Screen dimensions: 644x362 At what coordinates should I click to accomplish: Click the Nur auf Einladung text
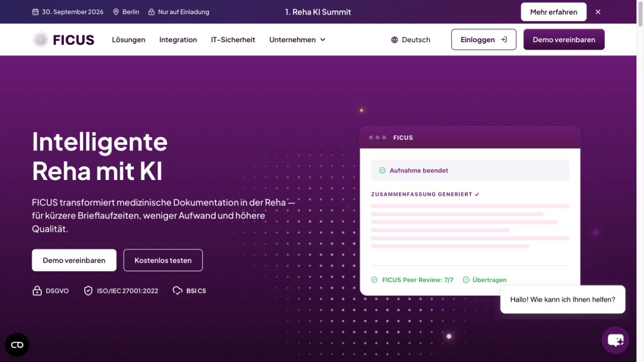click(x=183, y=12)
